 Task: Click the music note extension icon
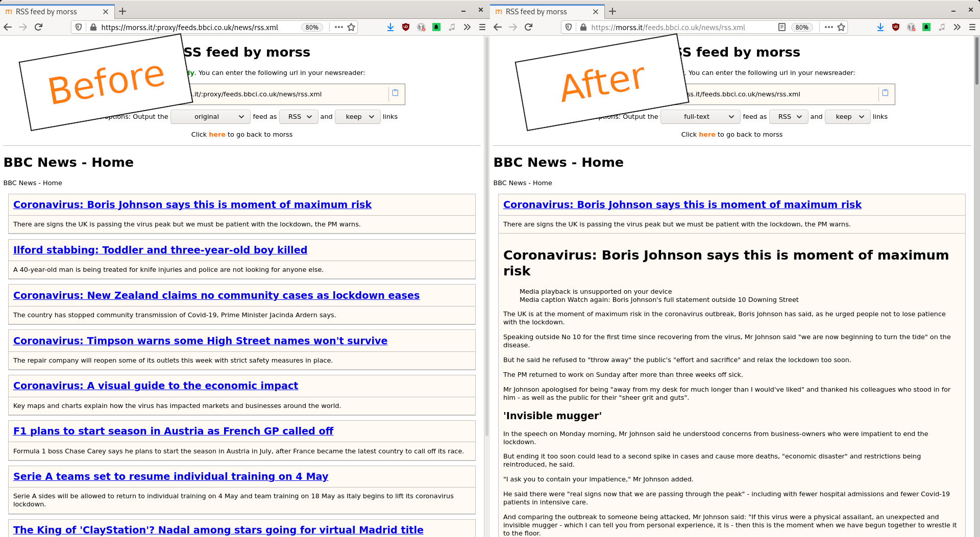(x=452, y=27)
